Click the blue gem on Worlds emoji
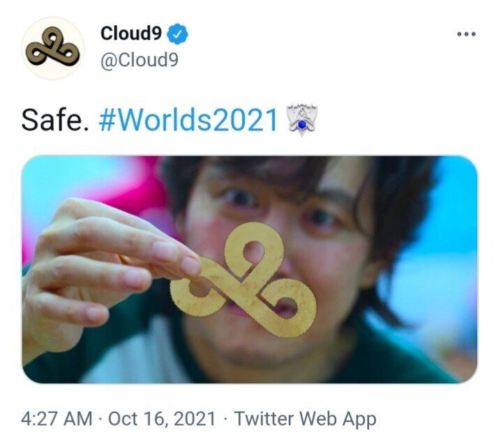Screen dimensions: 501x448 pos(301,125)
